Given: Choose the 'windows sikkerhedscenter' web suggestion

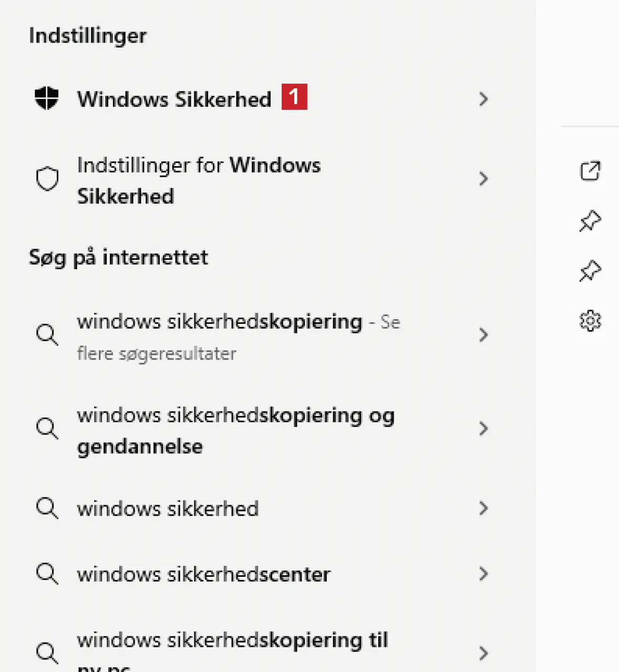Looking at the screenshot, I should [x=203, y=574].
